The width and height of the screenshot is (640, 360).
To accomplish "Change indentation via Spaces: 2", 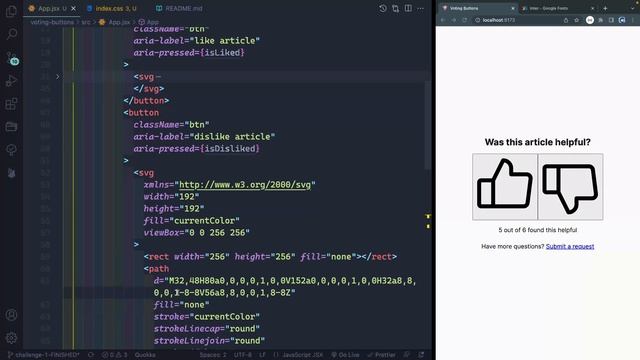I will point(213,355).
